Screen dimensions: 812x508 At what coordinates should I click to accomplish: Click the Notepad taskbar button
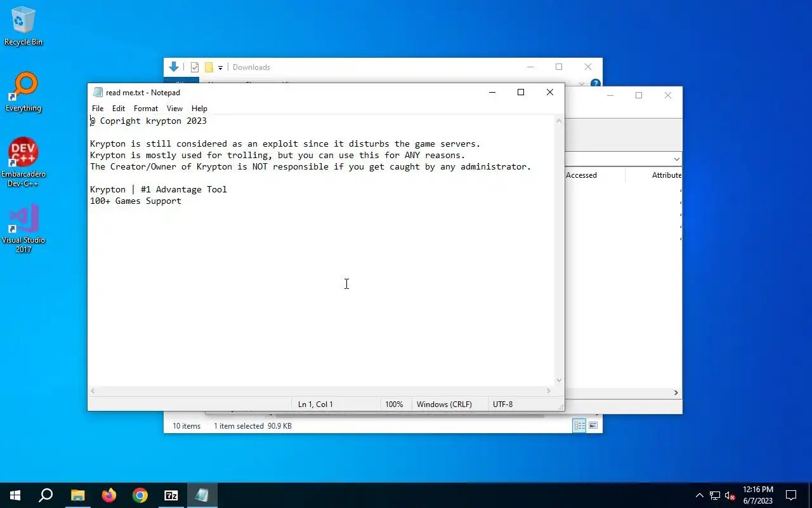[x=202, y=495]
